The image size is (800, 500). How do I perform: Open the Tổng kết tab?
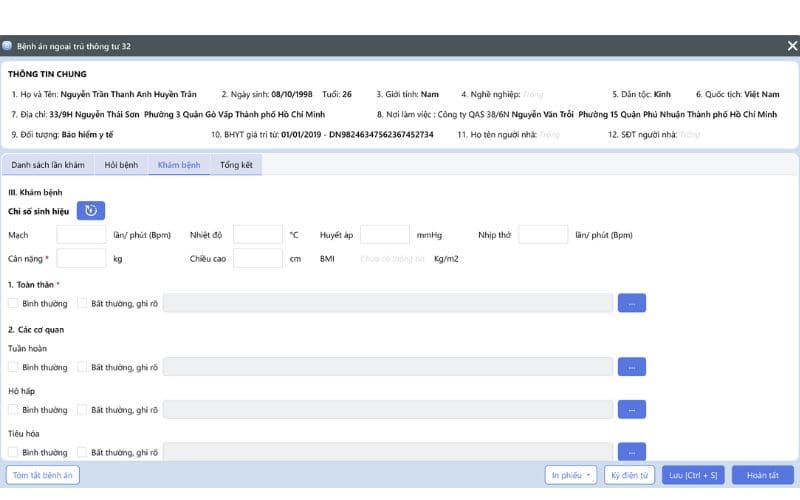(x=236, y=164)
